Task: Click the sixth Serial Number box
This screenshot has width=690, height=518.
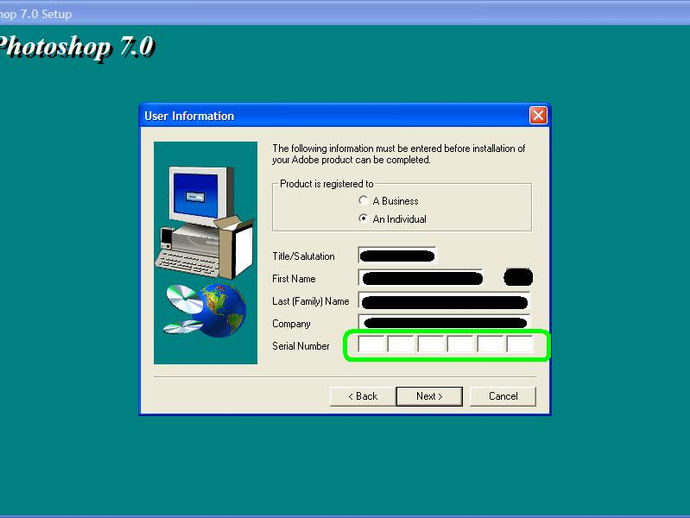Action: 520,344
